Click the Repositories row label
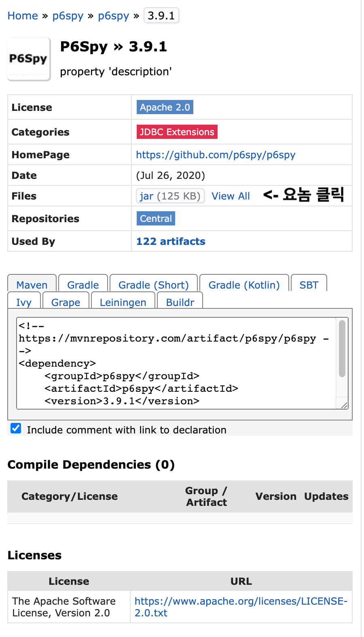 click(45, 219)
